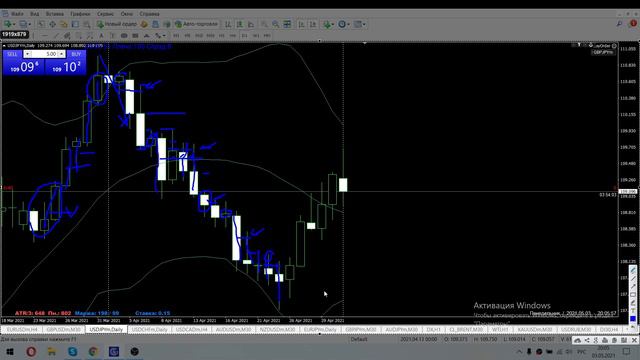Choose the blue color swatch in overlay palette
640x360 pixels.
pyautogui.click(x=633, y=319)
